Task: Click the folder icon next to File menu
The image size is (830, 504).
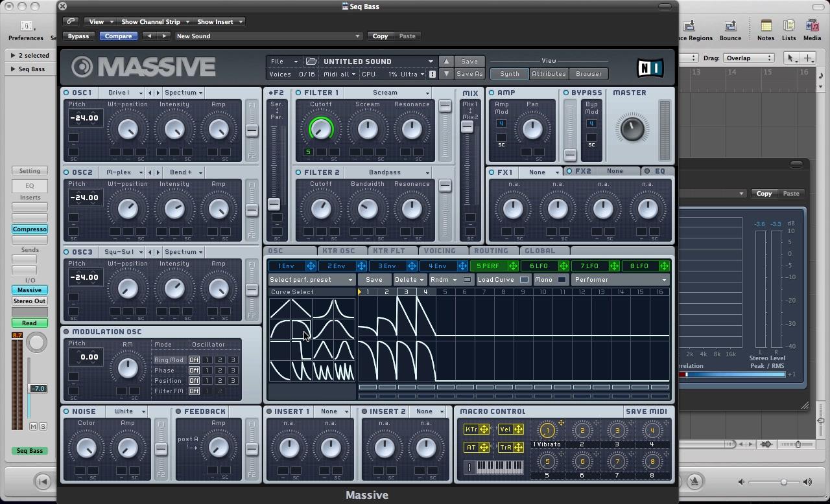Action: (x=311, y=62)
